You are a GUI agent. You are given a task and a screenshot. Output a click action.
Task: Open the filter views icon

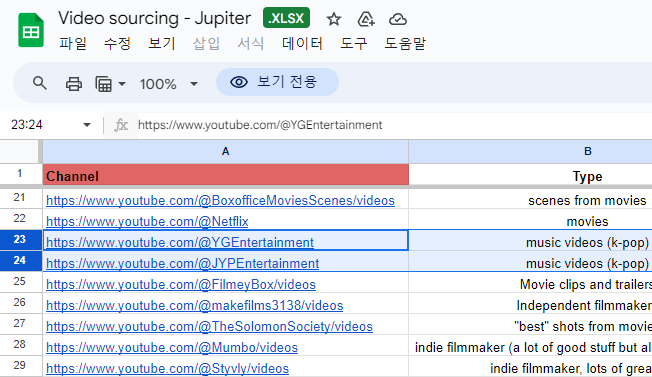point(104,84)
